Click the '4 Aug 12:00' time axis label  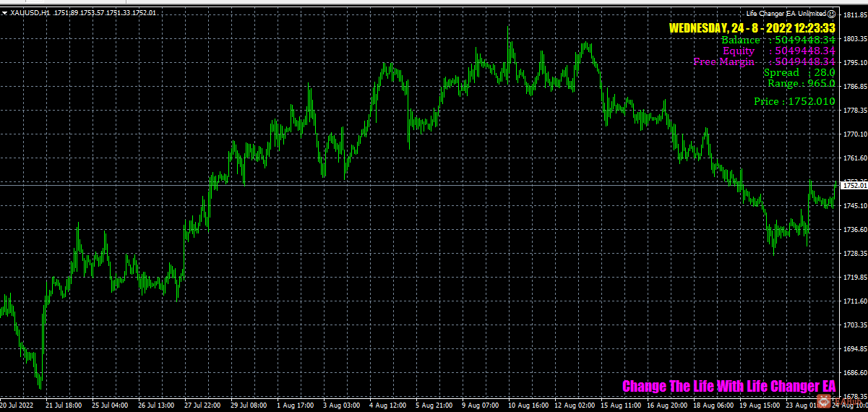click(389, 406)
